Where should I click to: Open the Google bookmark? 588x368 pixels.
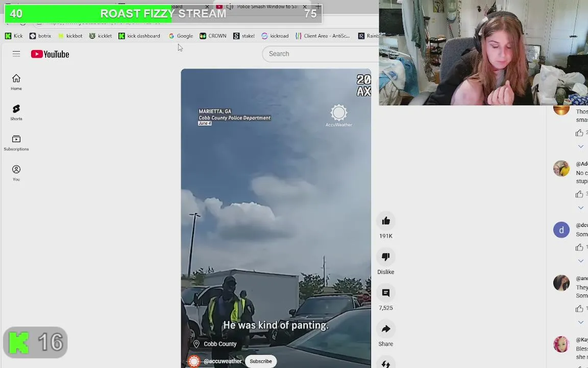pos(181,36)
